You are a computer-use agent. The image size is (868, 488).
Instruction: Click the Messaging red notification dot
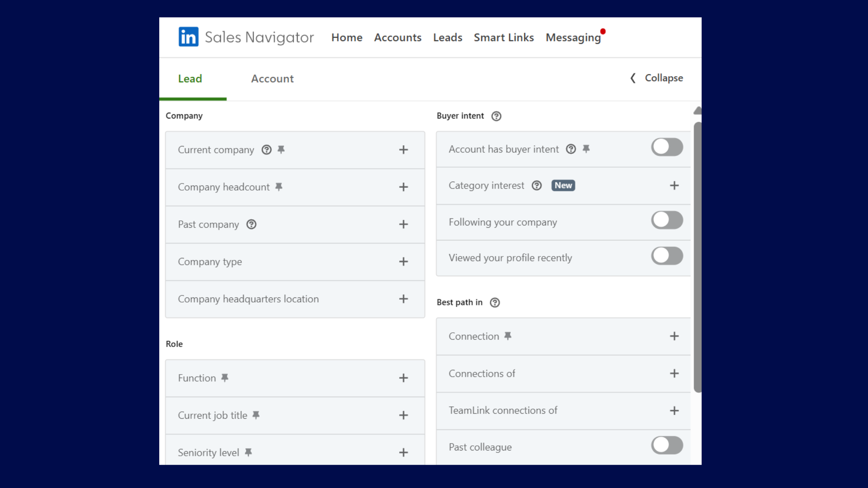[603, 31]
